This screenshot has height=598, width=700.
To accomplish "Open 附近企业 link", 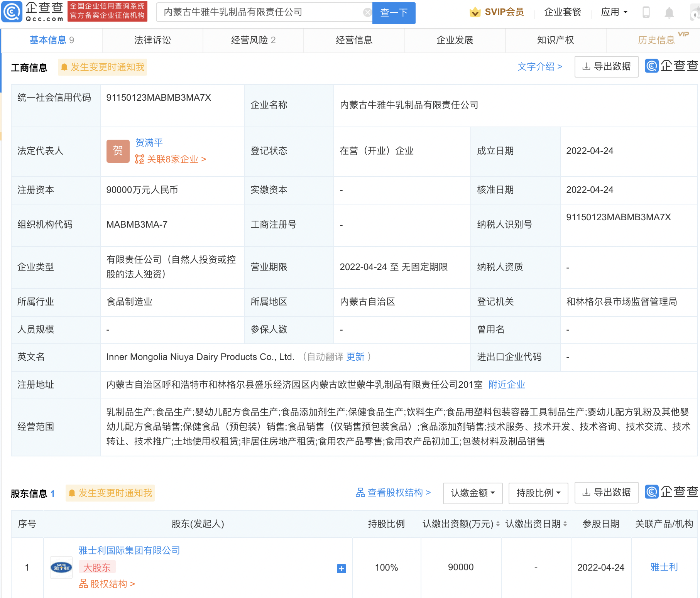I will click(507, 385).
